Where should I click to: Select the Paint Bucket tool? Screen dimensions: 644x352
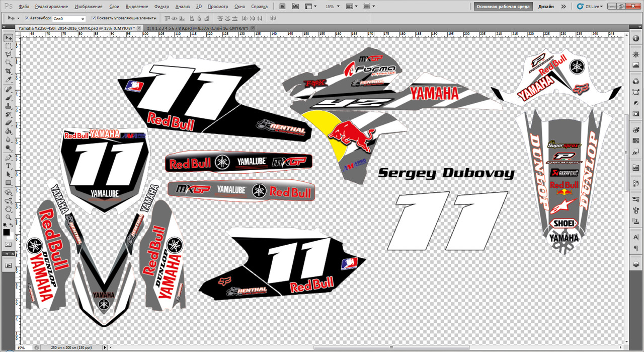pos(9,131)
